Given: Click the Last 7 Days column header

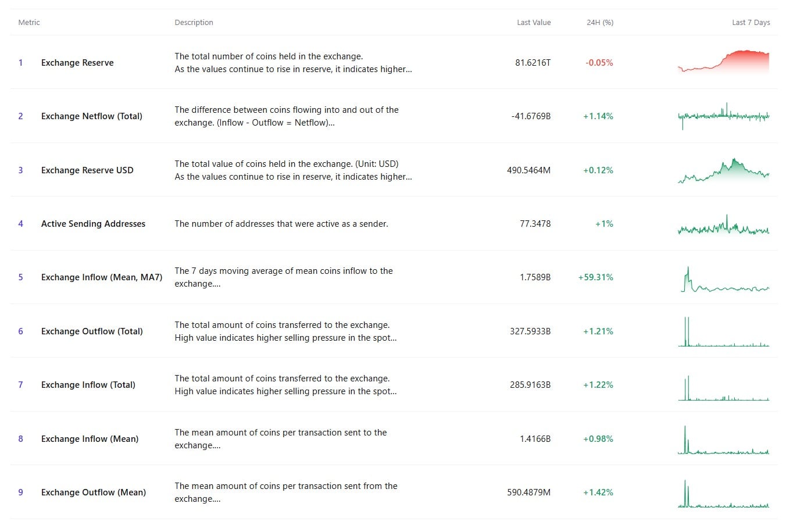Looking at the screenshot, I should point(751,22).
